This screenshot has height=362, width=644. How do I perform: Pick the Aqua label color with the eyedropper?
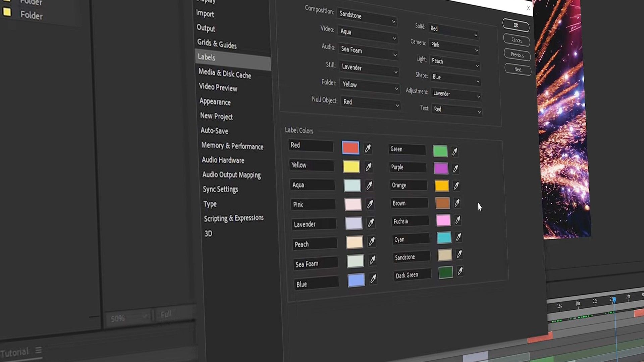coord(369,185)
